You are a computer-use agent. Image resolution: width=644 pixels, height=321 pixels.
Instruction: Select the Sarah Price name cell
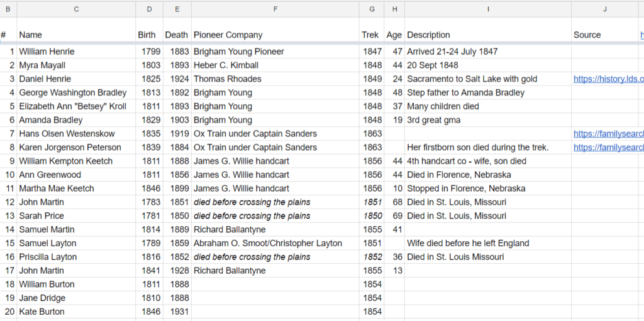click(76, 215)
